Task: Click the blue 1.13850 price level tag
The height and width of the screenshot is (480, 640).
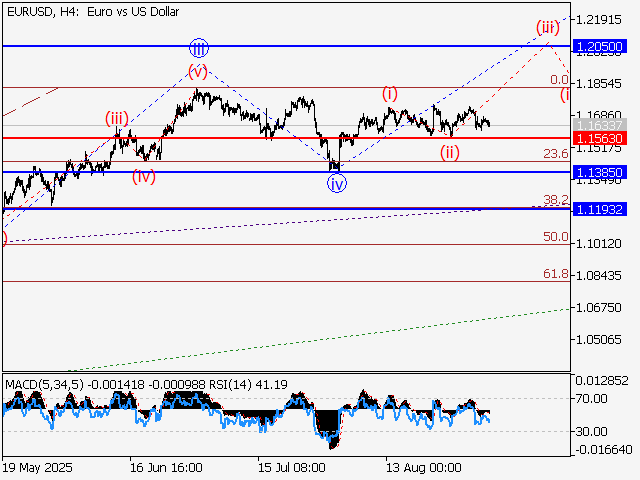Action: (x=600, y=173)
